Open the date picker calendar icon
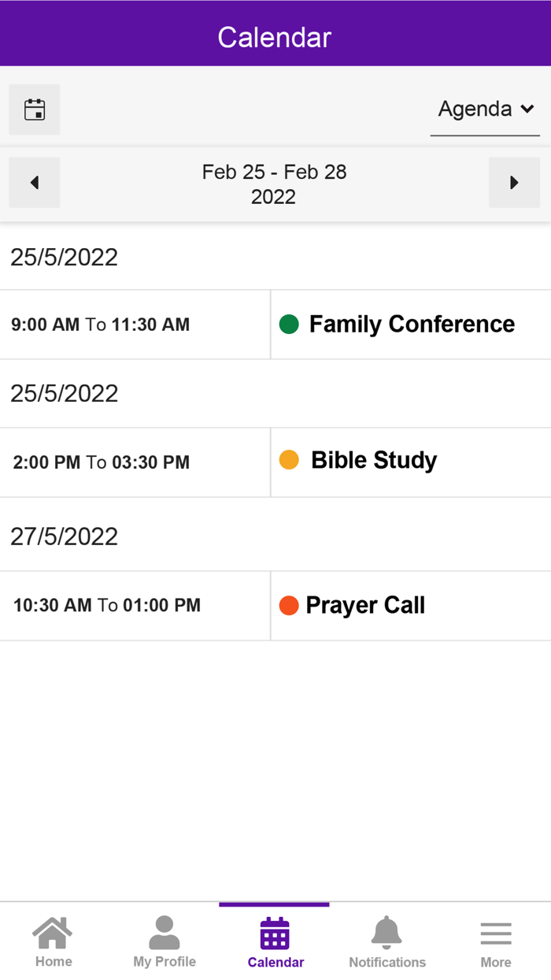 pos(34,109)
